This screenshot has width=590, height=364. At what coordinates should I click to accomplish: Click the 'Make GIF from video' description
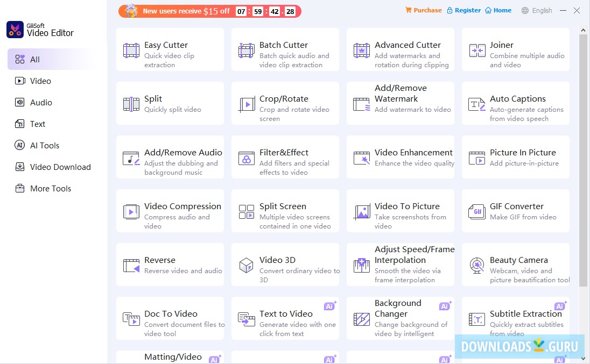click(523, 217)
